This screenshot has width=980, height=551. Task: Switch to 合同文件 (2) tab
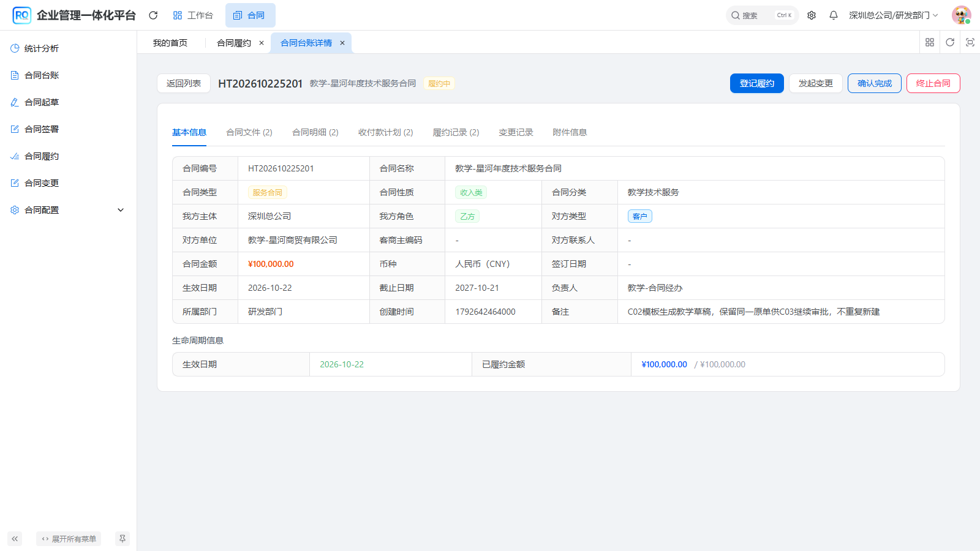pyautogui.click(x=249, y=132)
